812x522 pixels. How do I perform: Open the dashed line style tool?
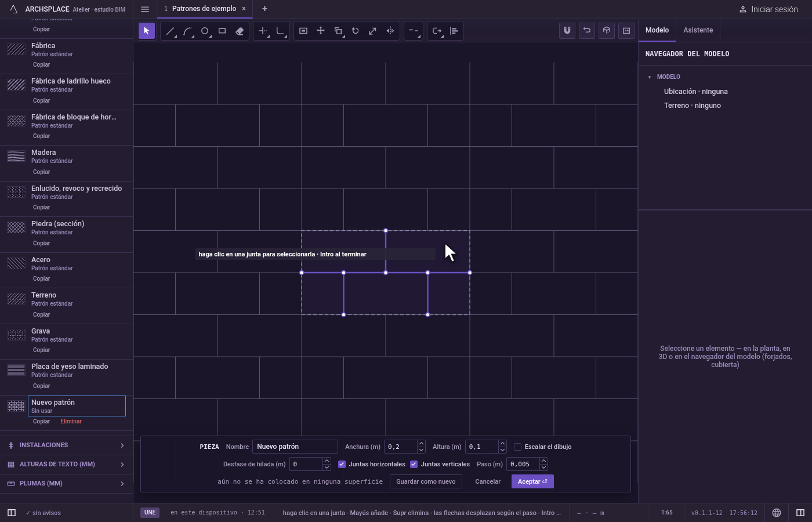coord(414,31)
